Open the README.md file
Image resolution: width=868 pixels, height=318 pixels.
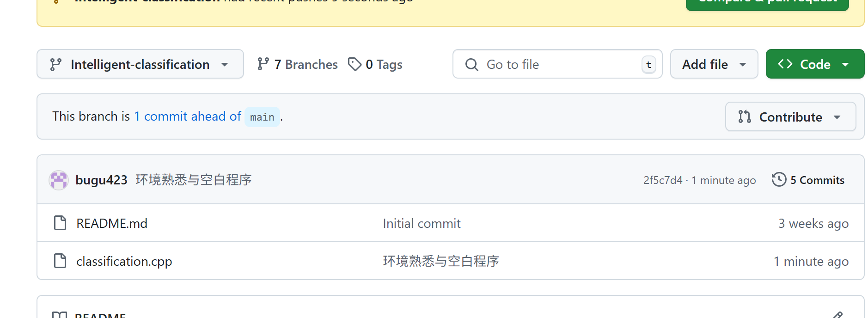coord(112,224)
